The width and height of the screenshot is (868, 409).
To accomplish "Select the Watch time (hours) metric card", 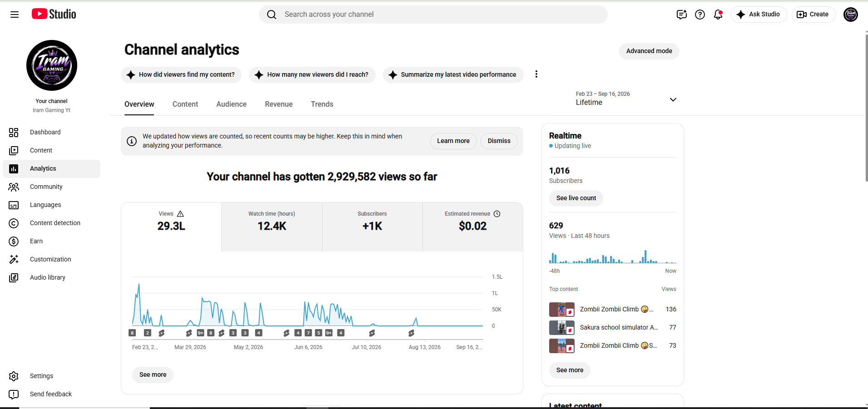I will tap(272, 227).
